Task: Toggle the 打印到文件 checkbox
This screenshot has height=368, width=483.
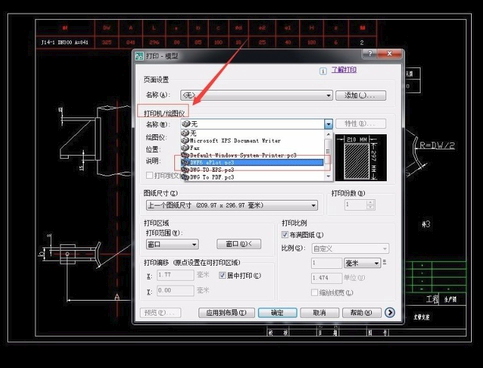Action: pyautogui.click(x=149, y=175)
